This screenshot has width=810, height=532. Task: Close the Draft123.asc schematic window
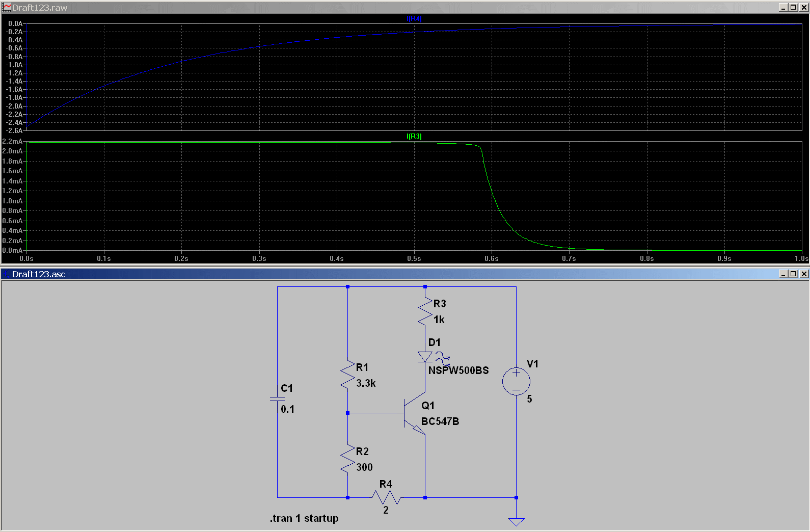pyautogui.click(x=804, y=274)
